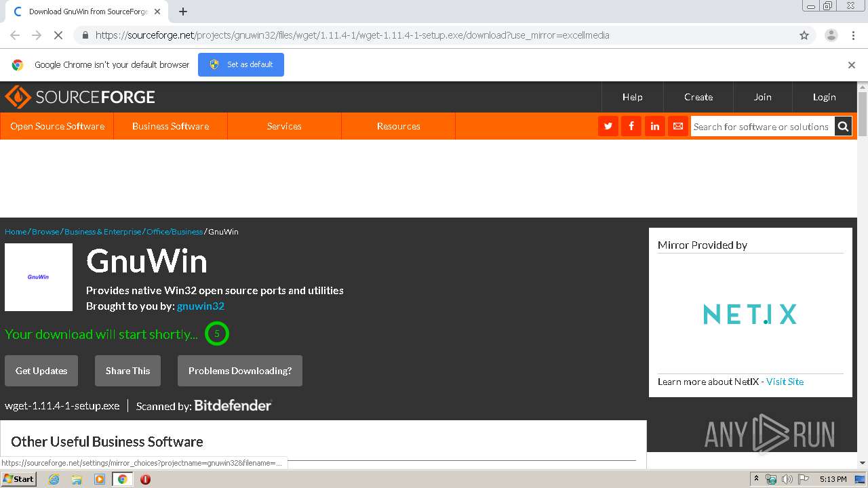
Task: Click the GnuWin project title heading
Action: [x=146, y=261]
